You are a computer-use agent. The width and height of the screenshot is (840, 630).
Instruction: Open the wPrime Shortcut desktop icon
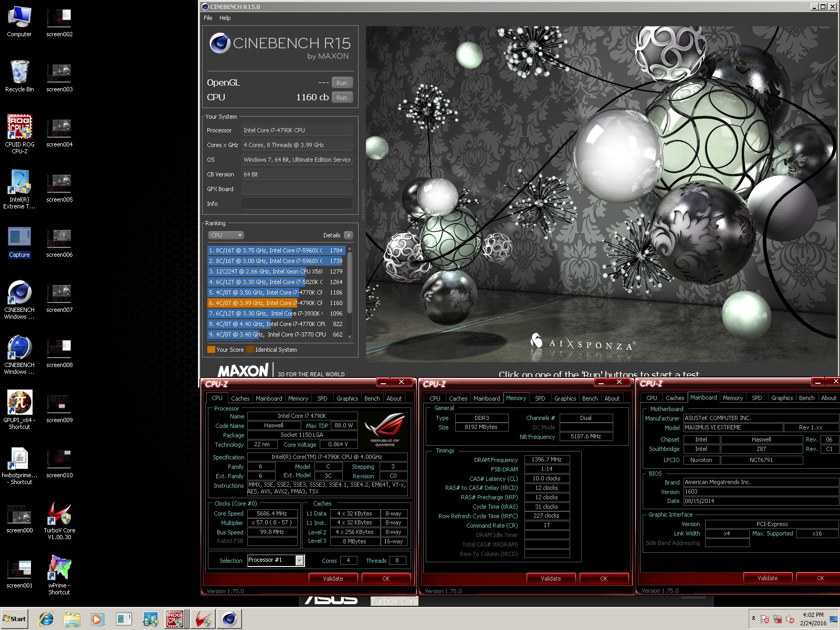59,575
